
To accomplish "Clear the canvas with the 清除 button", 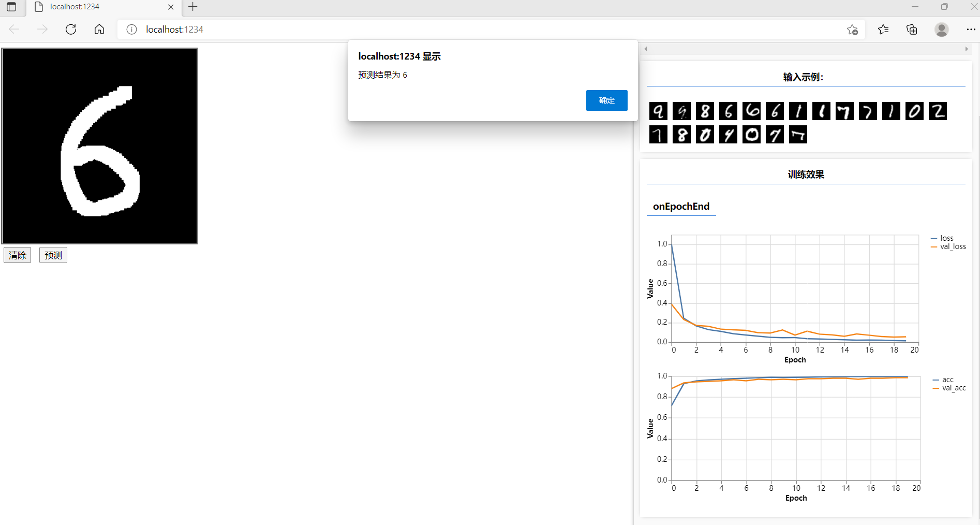I will (18, 255).
